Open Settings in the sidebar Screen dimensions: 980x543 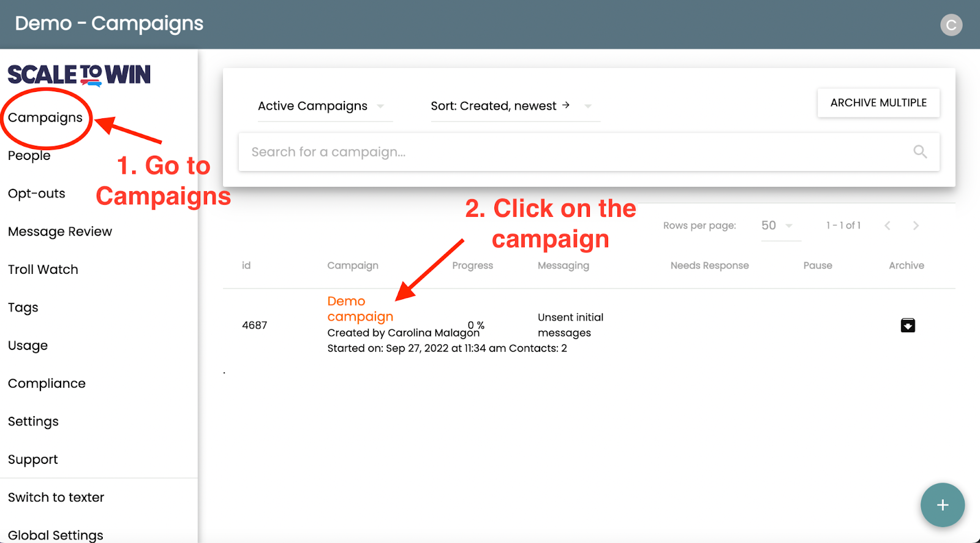[33, 422]
